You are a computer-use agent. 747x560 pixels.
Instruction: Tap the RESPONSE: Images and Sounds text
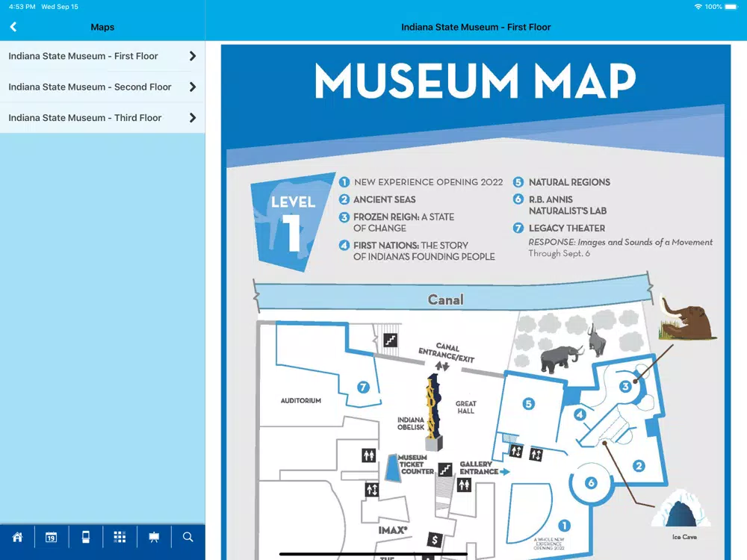[x=620, y=242]
